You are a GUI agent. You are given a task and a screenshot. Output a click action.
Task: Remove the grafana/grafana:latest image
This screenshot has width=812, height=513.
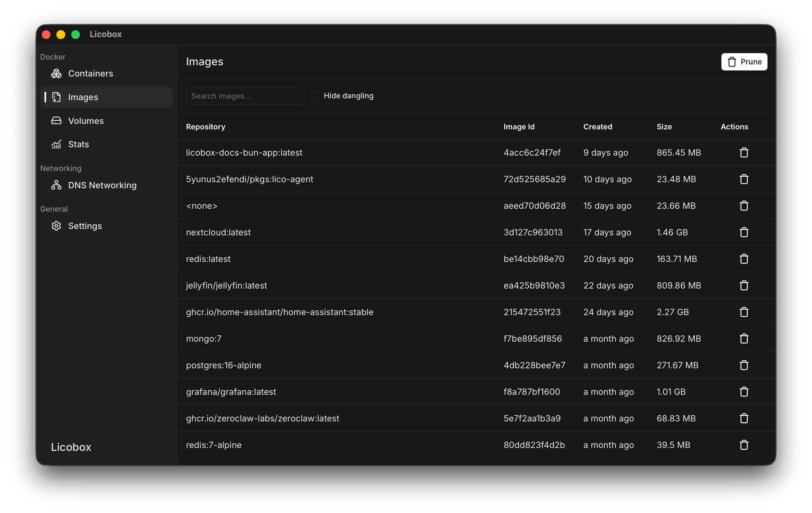coord(744,392)
